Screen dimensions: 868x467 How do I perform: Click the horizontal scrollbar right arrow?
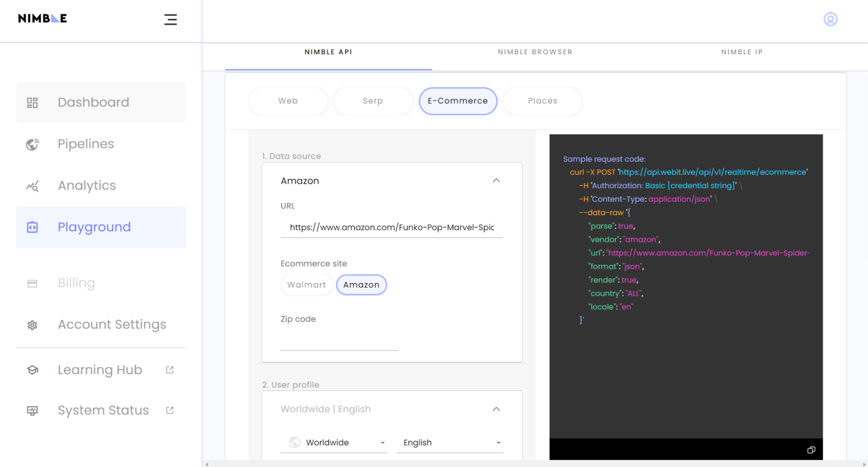(x=864, y=464)
